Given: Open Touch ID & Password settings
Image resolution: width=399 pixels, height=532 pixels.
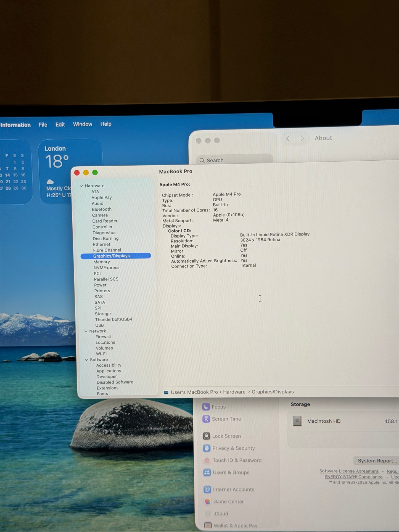Looking at the screenshot, I should (232, 460).
